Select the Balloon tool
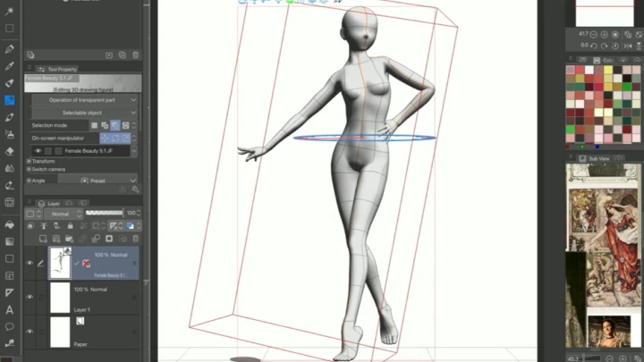Viewport: 644px width, 362px height. click(x=10, y=327)
